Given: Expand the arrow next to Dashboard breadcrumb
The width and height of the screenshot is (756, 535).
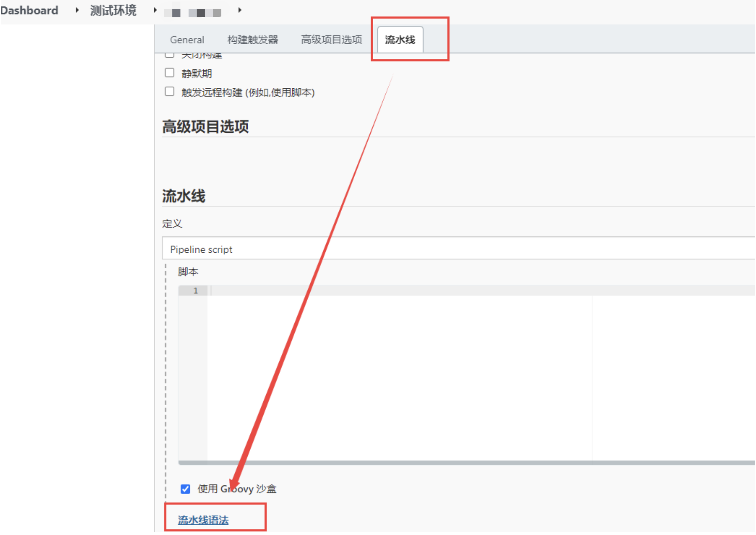Looking at the screenshot, I should (77, 10).
